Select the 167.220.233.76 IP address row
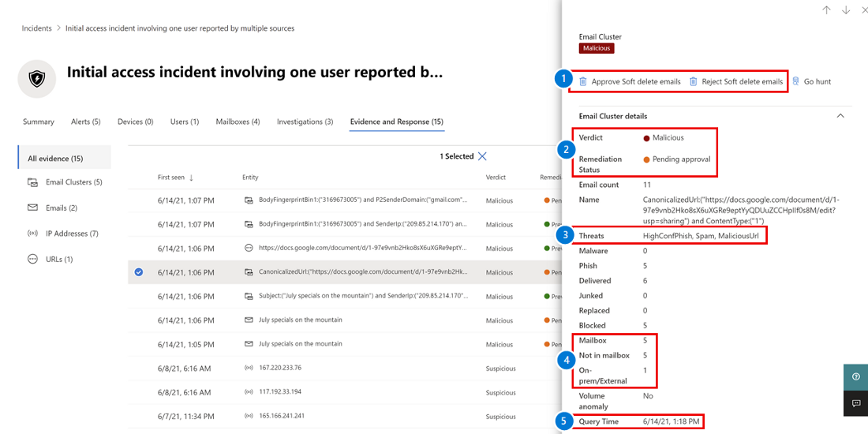This screenshot has width=868, height=434. coord(279,368)
